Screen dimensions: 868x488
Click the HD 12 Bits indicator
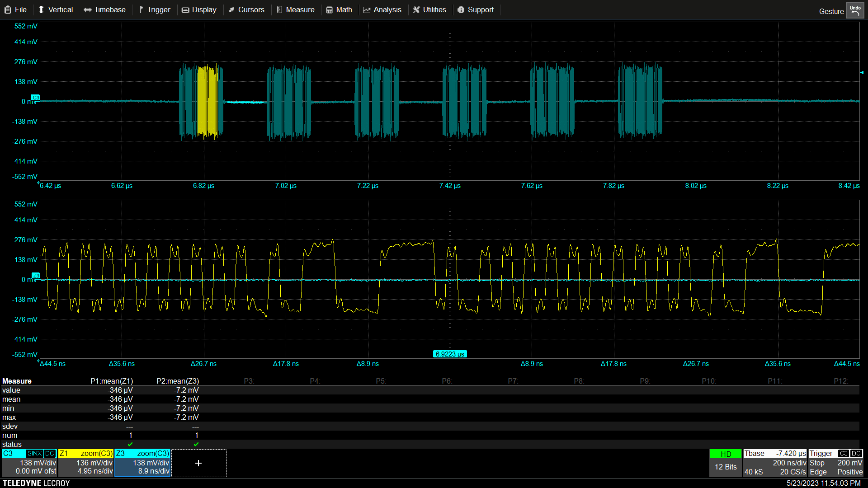click(x=726, y=462)
